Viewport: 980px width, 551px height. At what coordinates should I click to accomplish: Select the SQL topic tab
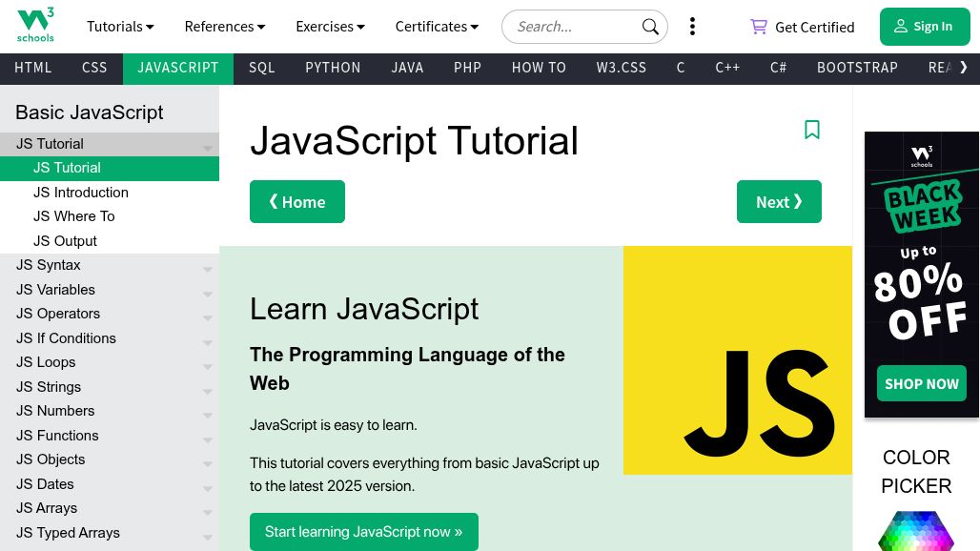(262, 68)
